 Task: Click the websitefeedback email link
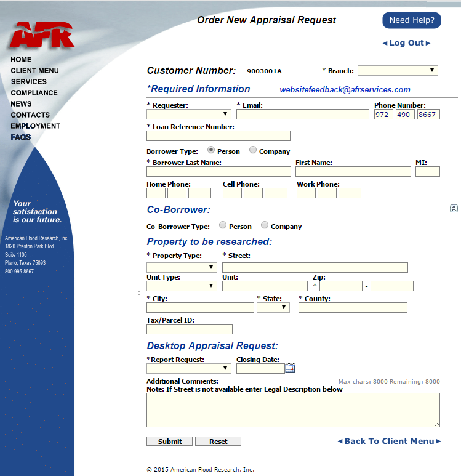(345, 90)
